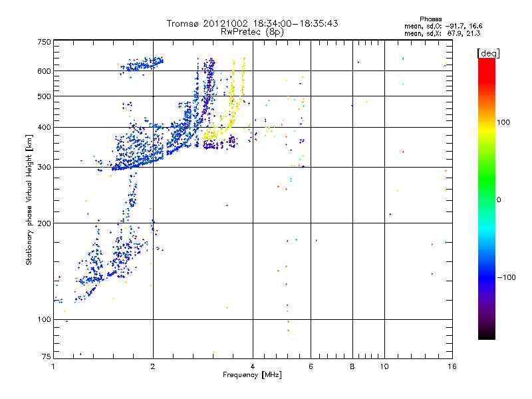The width and height of the screenshot is (532, 399).
Task: Click the colorbar tick label "100"
Action: pyautogui.click(x=503, y=122)
